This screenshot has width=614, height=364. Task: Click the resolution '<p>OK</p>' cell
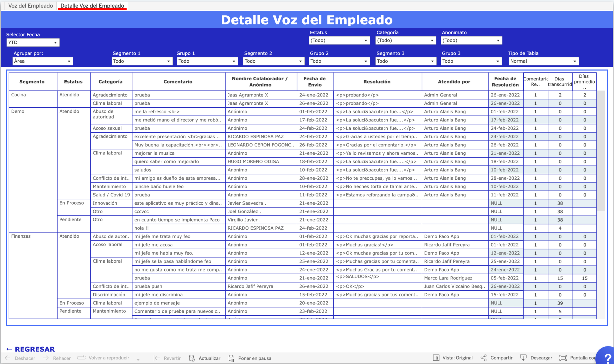[x=378, y=286]
